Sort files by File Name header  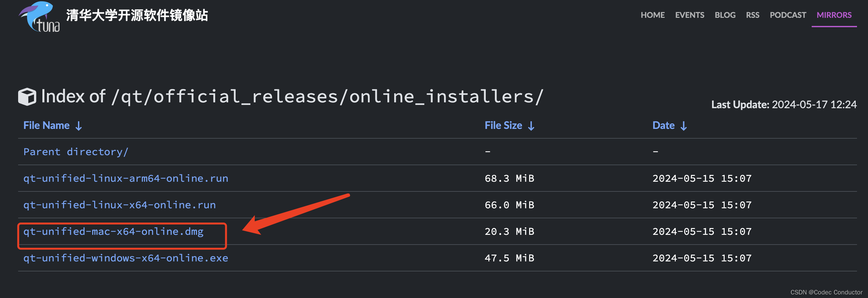[47, 125]
